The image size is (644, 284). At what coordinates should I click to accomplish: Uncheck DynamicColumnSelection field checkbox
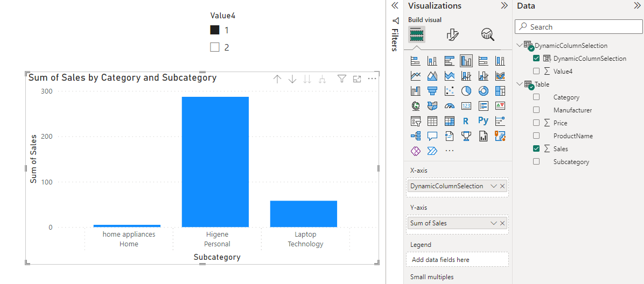point(536,58)
